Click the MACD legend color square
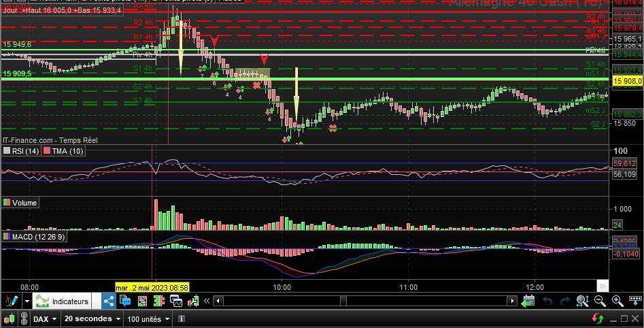Screen dimensions: 644x328 tap(7, 236)
